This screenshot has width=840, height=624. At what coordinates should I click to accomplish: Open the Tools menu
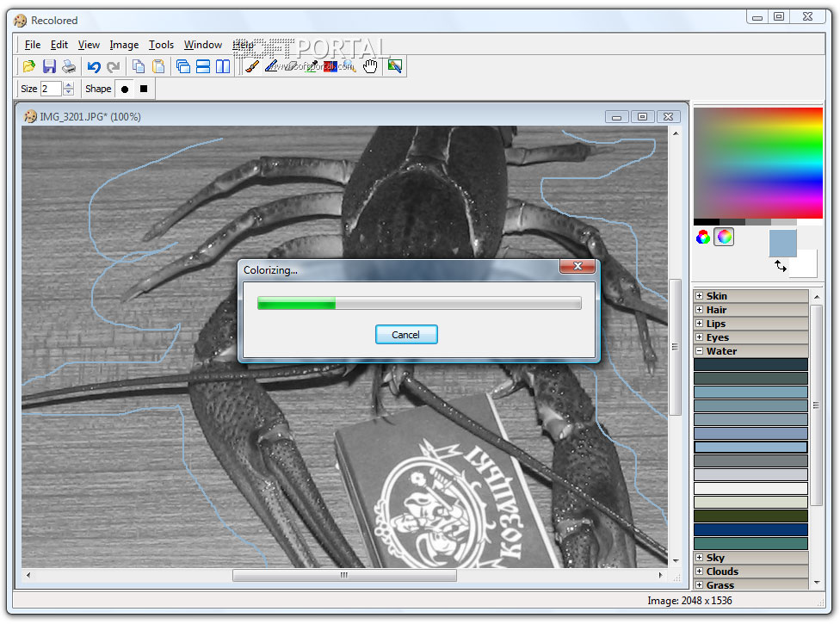coord(161,45)
